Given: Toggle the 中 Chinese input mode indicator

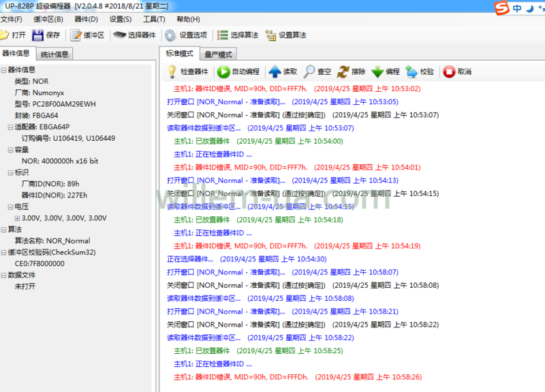Looking at the screenshot, I should click(517, 8).
